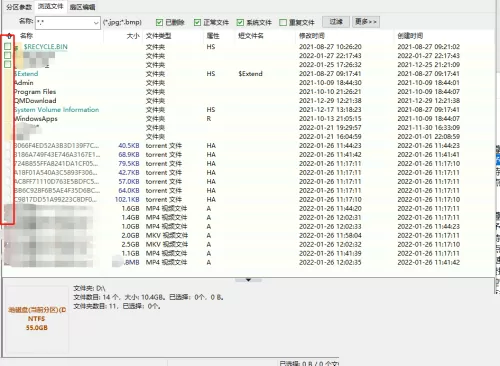The image size is (500, 366).
Task: Click the 文件夹: D:\ info line
Action: [89, 288]
